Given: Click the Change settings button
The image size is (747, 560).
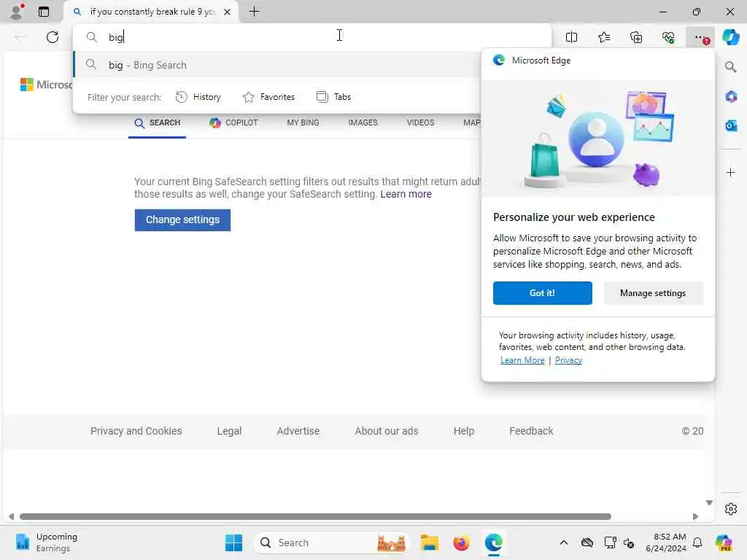Looking at the screenshot, I should tap(182, 220).
